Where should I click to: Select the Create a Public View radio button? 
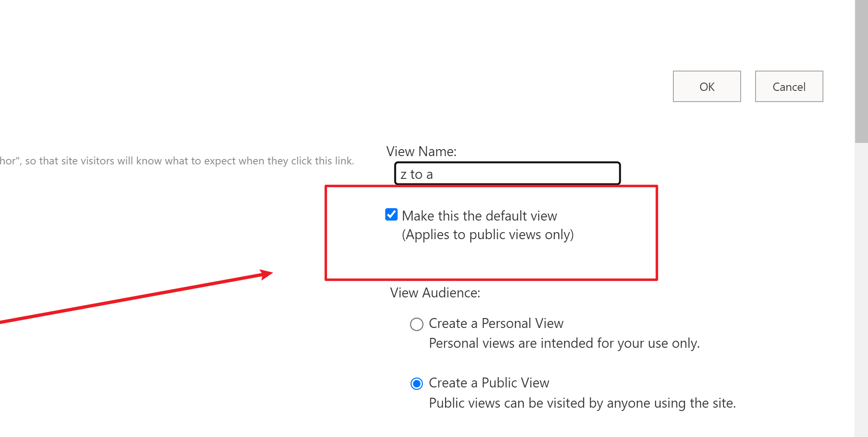click(x=417, y=384)
